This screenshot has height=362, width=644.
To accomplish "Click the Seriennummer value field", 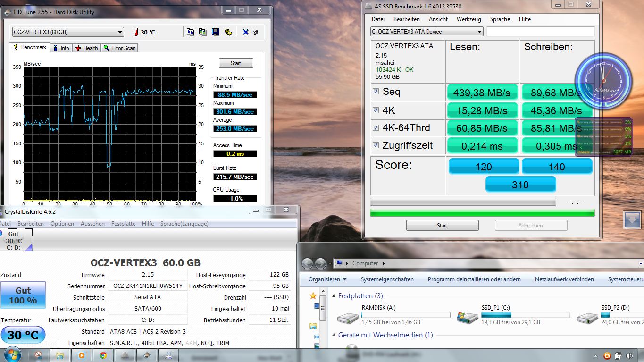I will tap(148, 286).
